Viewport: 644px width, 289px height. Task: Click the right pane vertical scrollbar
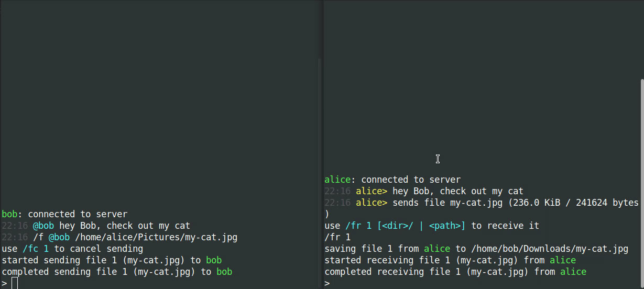click(x=642, y=183)
